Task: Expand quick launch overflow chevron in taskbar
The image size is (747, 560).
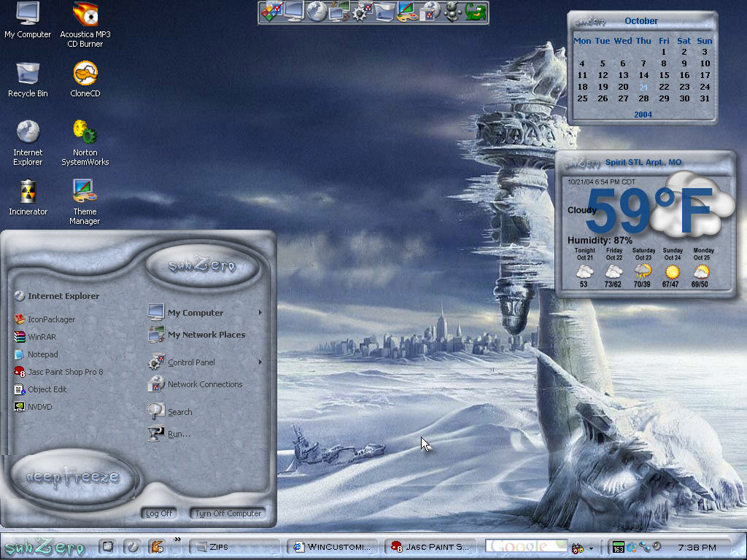Action: pyautogui.click(x=178, y=539)
